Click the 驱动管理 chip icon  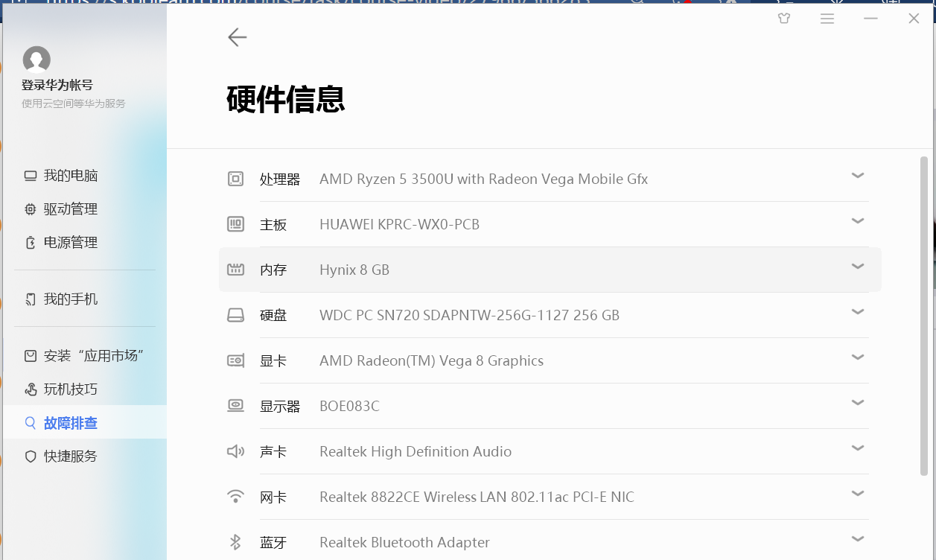[x=31, y=209]
